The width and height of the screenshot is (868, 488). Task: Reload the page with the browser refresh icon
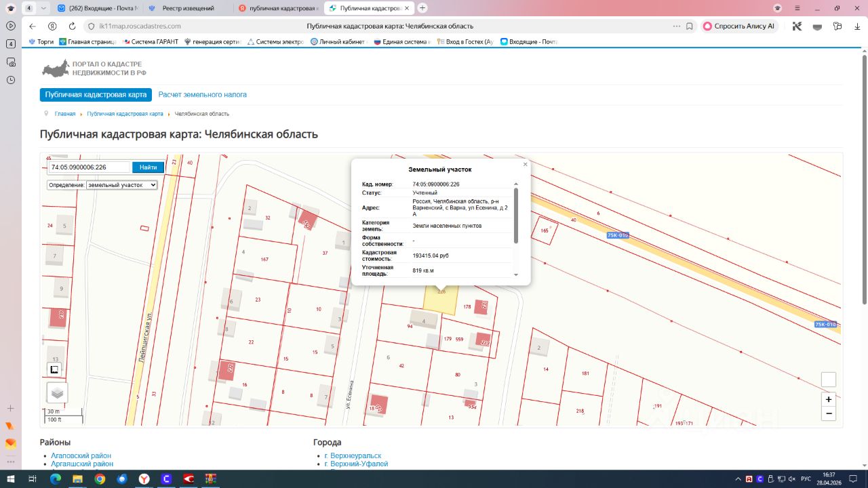73,26
